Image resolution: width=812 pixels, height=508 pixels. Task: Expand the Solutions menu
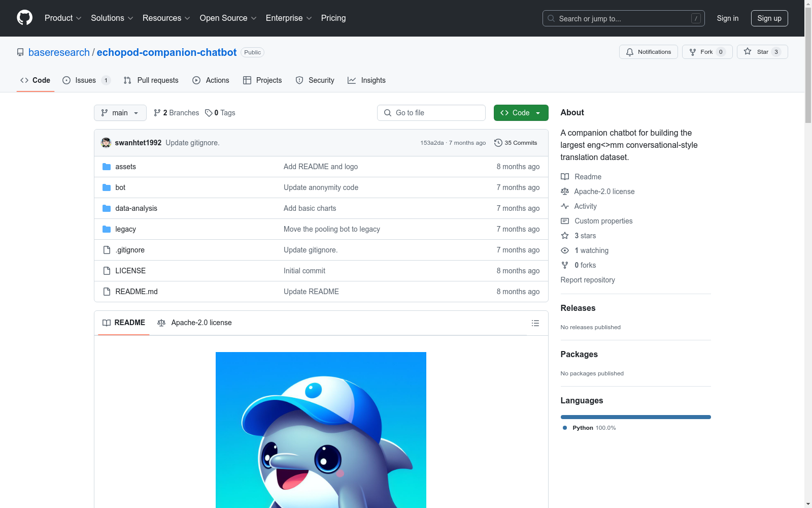(x=112, y=18)
